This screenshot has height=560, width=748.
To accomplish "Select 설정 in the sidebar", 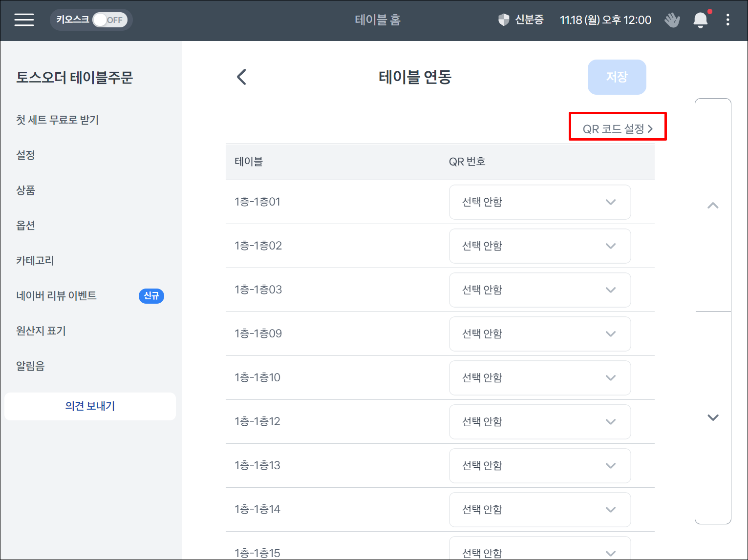I will [26, 155].
